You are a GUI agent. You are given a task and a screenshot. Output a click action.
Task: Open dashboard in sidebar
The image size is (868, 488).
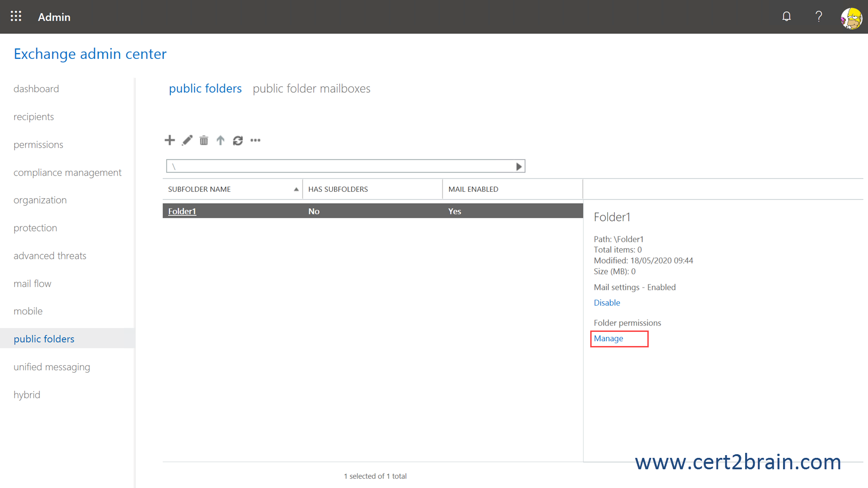[x=36, y=89]
